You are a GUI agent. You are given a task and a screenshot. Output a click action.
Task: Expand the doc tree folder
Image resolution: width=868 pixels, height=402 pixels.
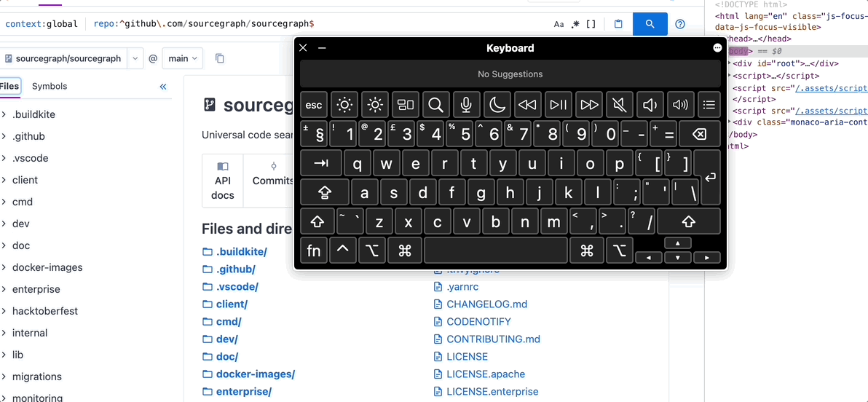(4, 245)
